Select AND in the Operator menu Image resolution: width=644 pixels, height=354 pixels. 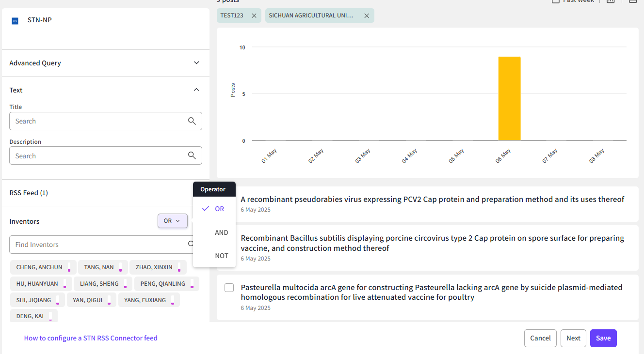[x=221, y=232]
